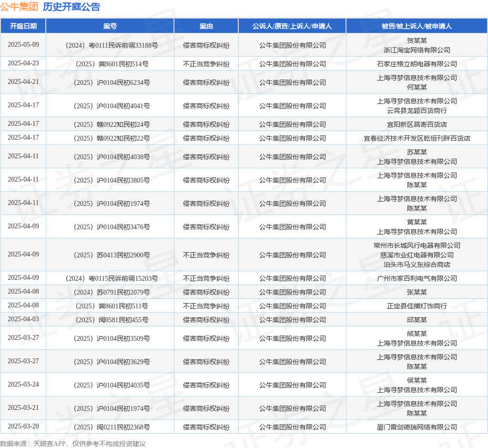Click case number 沪0104民初4038号
488x448 pixels.
(112, 157)
